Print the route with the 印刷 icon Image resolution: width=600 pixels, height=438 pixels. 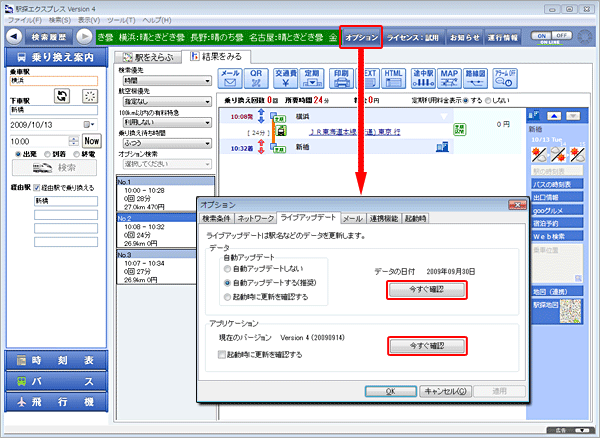pos(341,78)
